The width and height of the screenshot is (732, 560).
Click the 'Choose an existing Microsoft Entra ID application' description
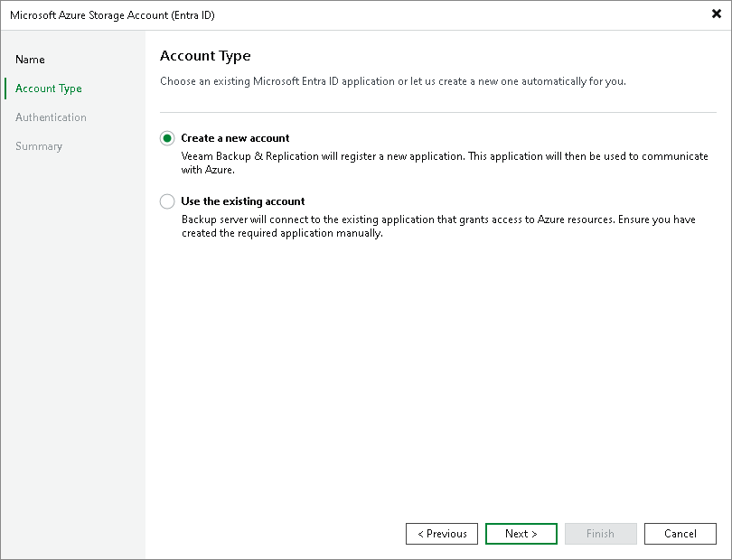392,81
